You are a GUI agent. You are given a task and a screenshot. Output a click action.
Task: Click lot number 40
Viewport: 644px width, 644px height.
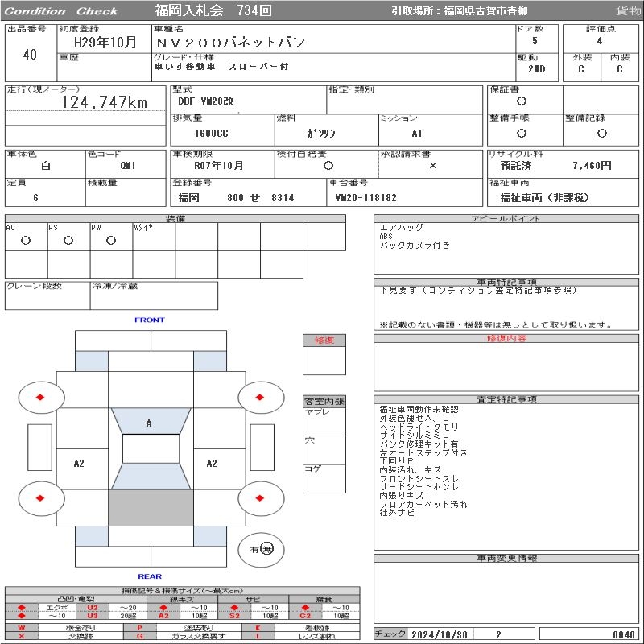point(30,54)
